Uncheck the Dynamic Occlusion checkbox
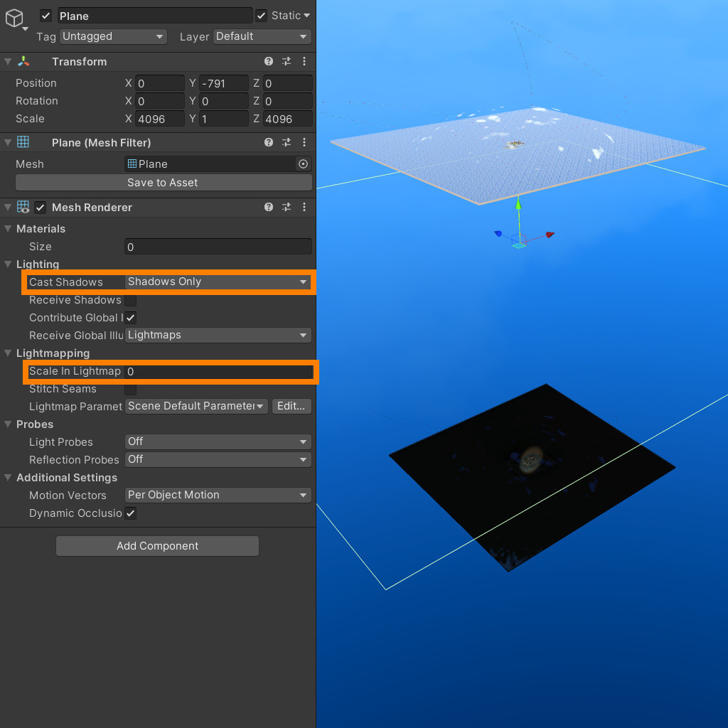Screen dimensions: 728x728 coord(131,513)
